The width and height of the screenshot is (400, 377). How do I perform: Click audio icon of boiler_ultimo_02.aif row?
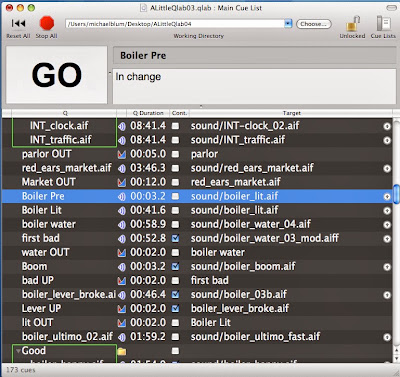(x=122, y=337)
